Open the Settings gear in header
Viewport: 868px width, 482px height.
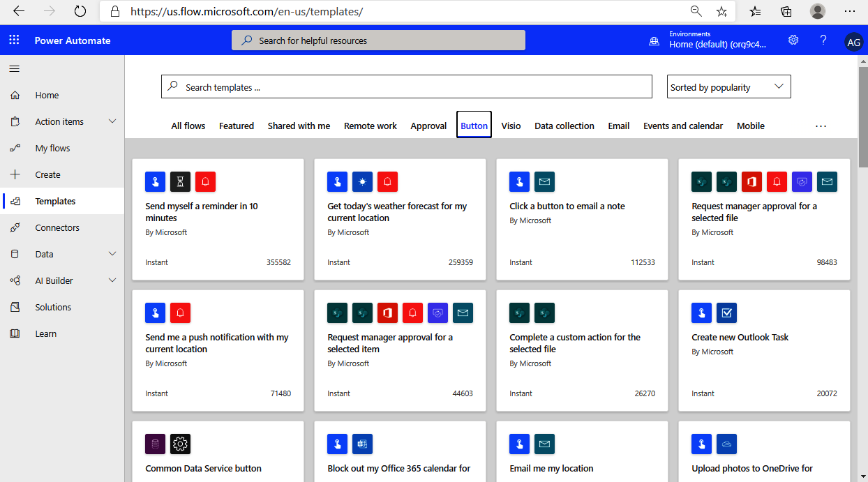coord(793,40)
